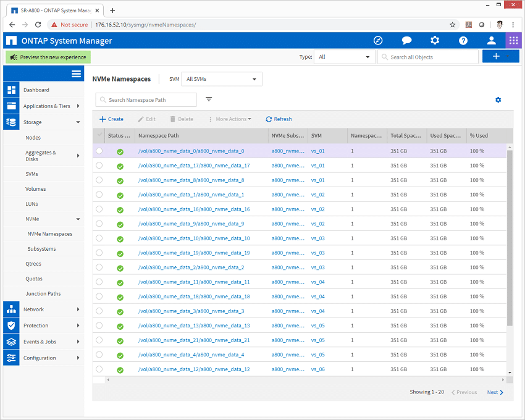The height and width of the screenshot is (420, 525).
Task: Select radio for a800_nvme_data_9 row
Action: (x=99, y=224)
